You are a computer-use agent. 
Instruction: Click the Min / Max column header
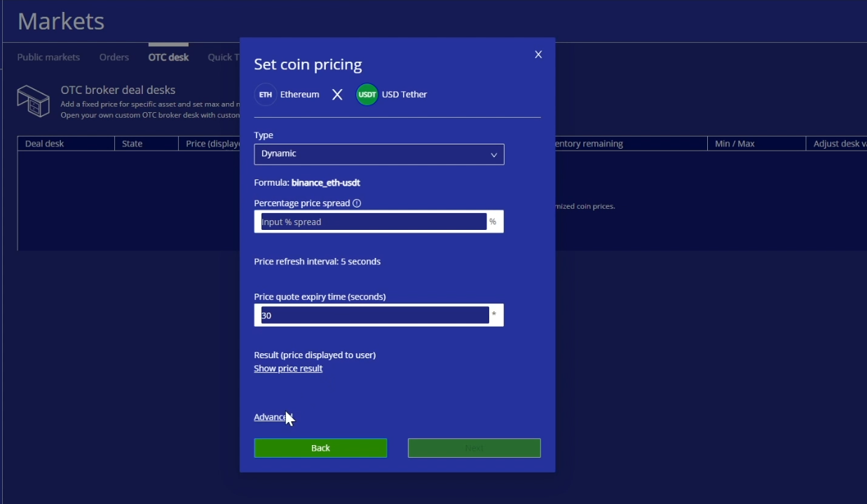[x=735, y=144]
